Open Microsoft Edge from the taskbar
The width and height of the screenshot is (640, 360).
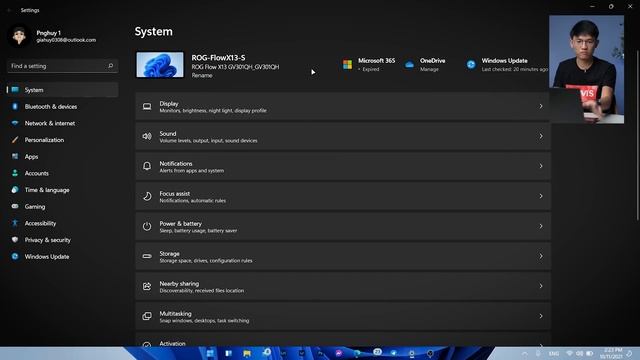pos(357,353)
